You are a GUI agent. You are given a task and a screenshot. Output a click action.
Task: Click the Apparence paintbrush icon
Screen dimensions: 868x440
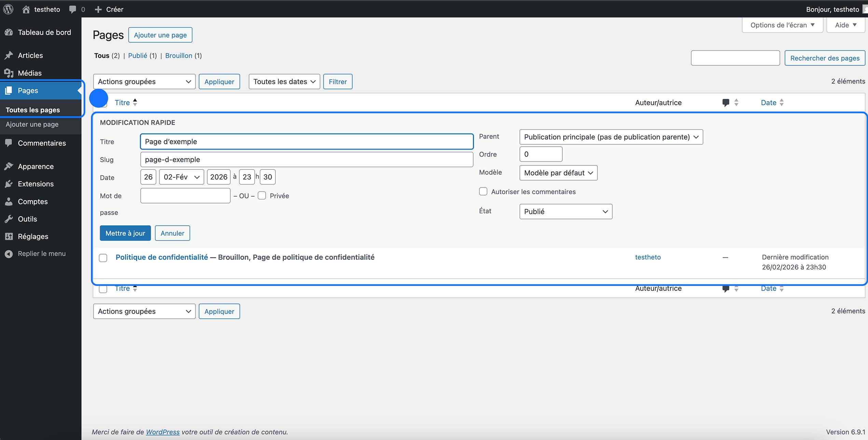(9, 166)
